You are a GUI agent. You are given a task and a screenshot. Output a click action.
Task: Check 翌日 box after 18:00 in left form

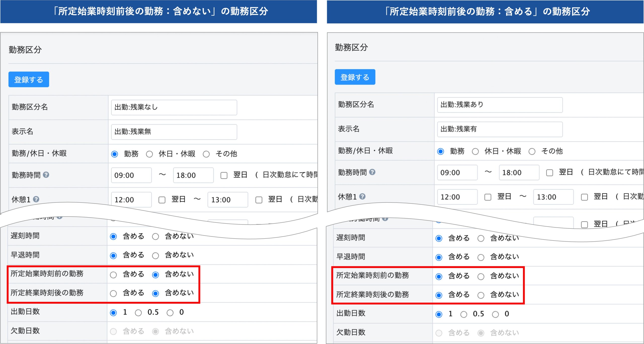[x=224, y=175]
